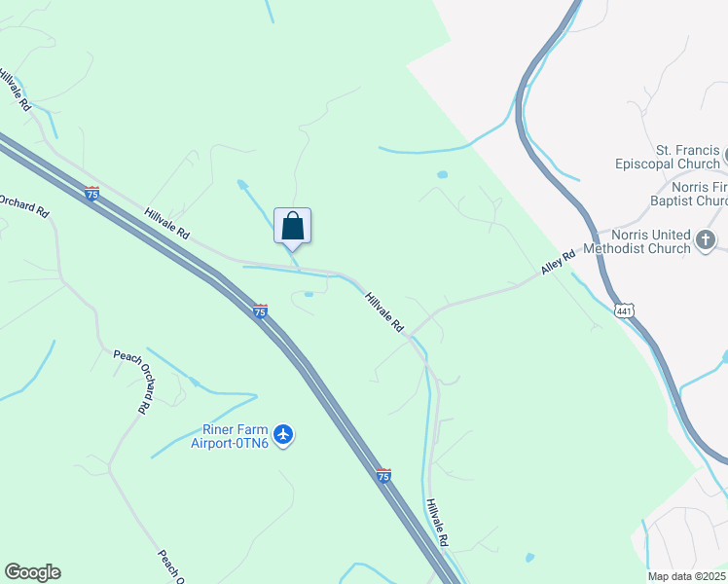Screen dimensions: 728x584
Task: Click the small pond north of Alley Rd
Action: click(x=443, y=175)
